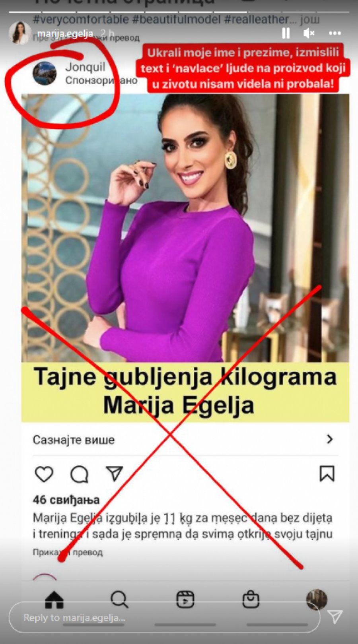Go to the Home tab
The width and height of the screenshot is (358, 644).
tap(54, 599)
